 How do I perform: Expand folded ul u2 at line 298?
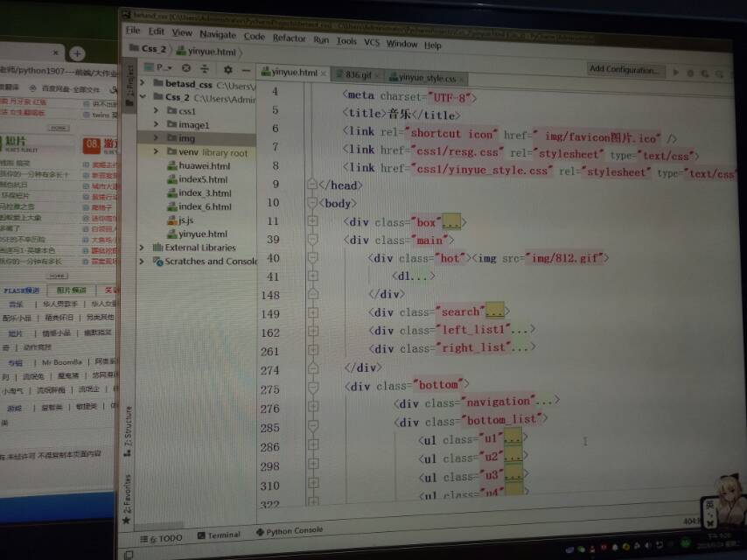(312, 464)
